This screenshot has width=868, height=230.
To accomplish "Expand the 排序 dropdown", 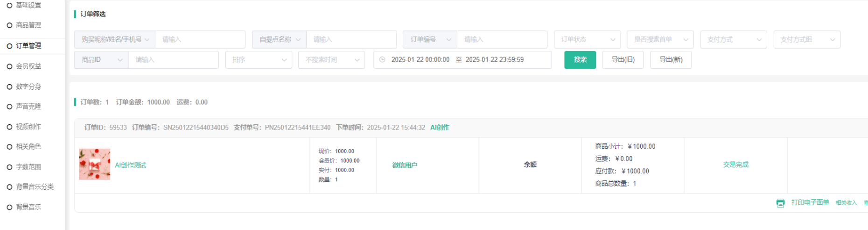I will [x=259, y=60].
